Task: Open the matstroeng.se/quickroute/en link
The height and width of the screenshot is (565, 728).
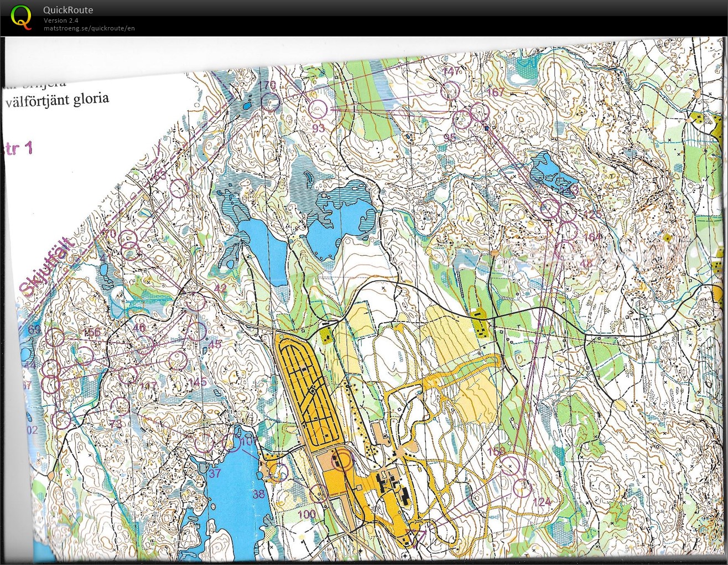Action: [89, 28]
